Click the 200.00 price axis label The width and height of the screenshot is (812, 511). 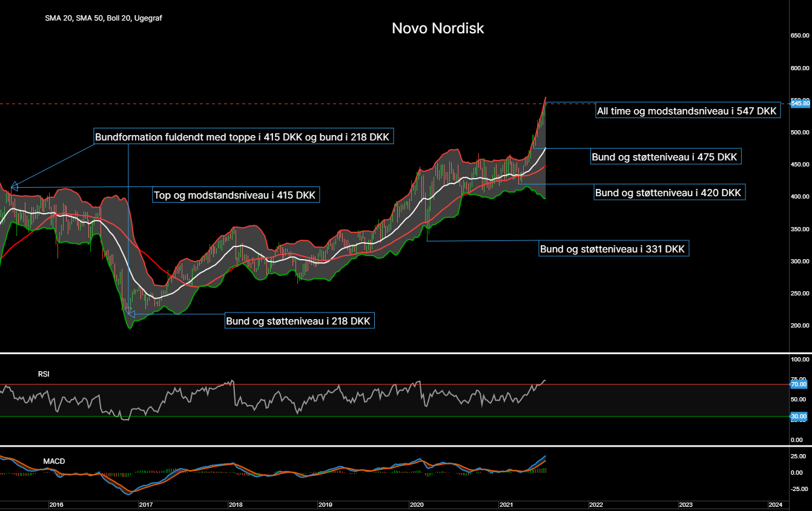(x=800, y=326)
